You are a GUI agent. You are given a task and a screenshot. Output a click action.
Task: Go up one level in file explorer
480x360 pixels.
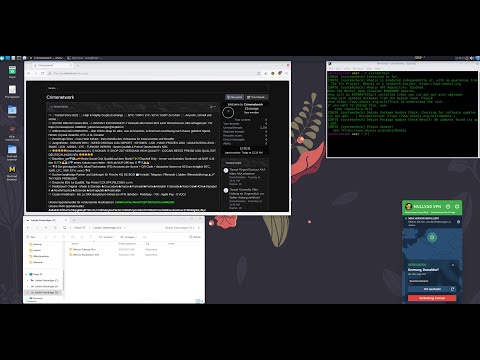point(46,228)
